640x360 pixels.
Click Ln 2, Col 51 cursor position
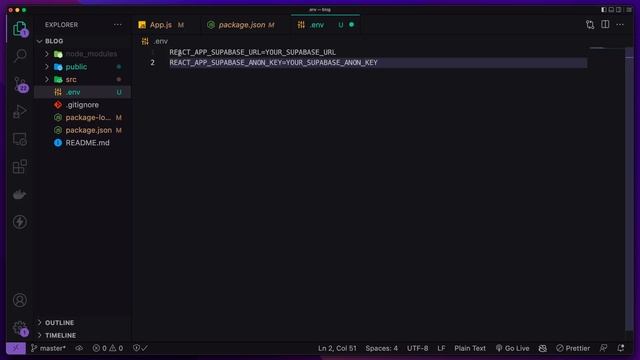pos(337,348)
